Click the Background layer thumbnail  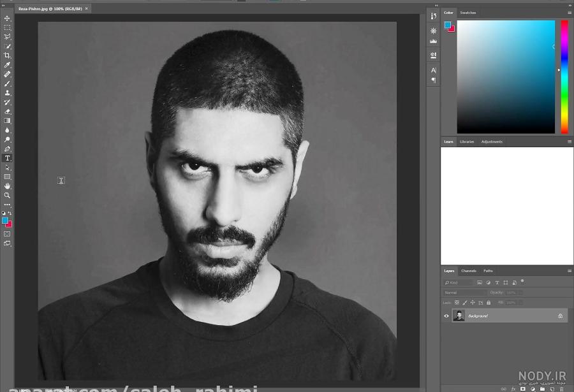(x=459, y=316)
